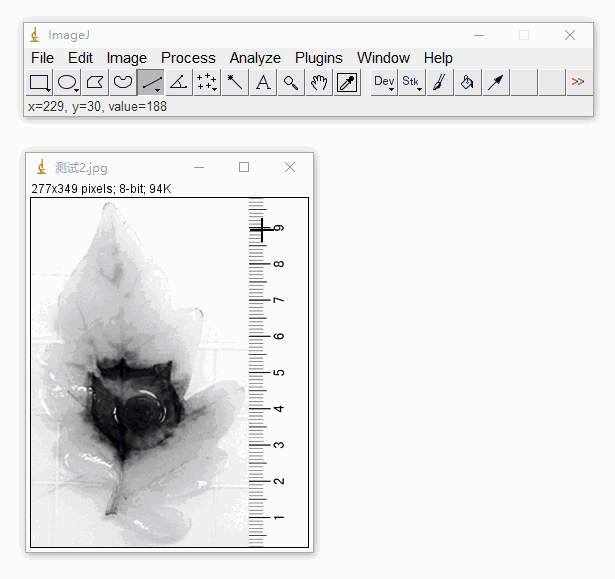The width and height of the screenshot is (615, 579).
Task: Select the Polygon selection tool
Action: pos(95,82)
